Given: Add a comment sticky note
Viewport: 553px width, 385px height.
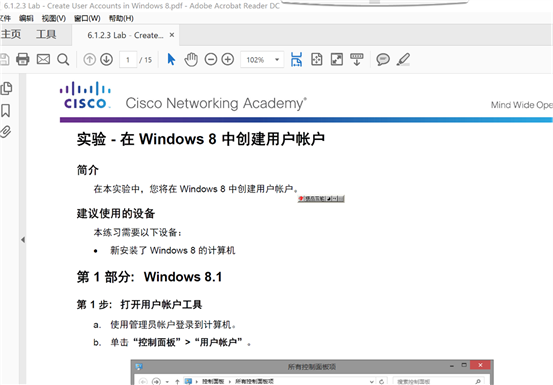Looking at the screenshot, I should click(x=383, y=59).
